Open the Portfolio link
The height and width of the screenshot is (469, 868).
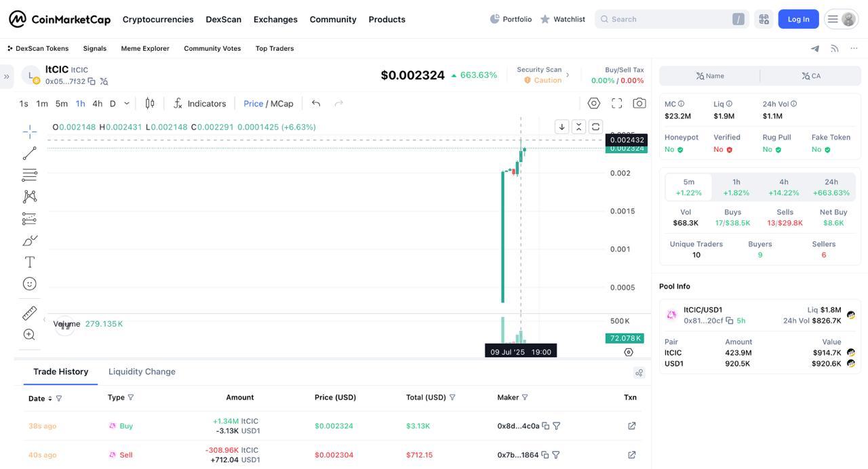click(511, 19)
